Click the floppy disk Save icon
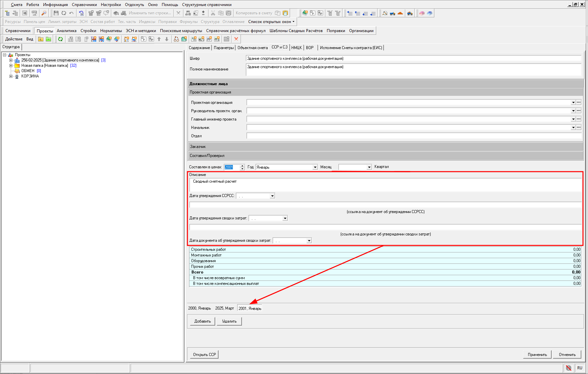This screenshot has width=588, height=374. [x=56, y=13]
